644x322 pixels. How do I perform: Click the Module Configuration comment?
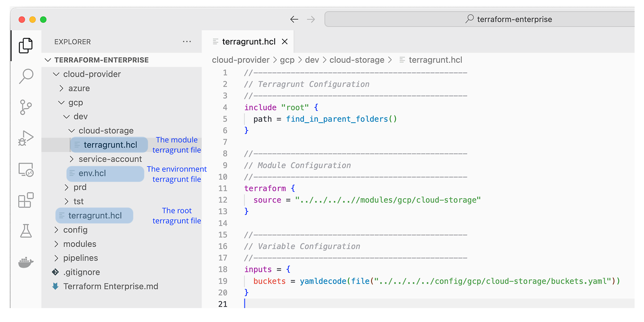(x=298, y=165)
